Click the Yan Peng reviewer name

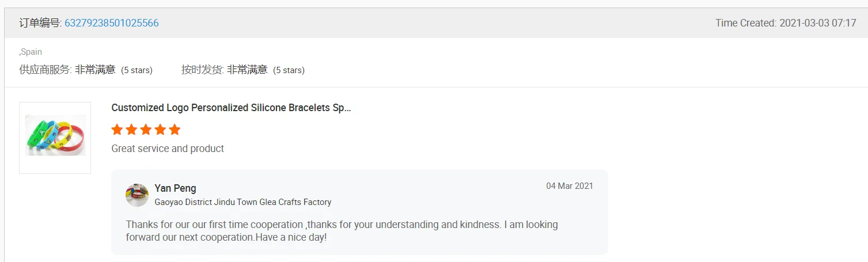tap(175, 188)
